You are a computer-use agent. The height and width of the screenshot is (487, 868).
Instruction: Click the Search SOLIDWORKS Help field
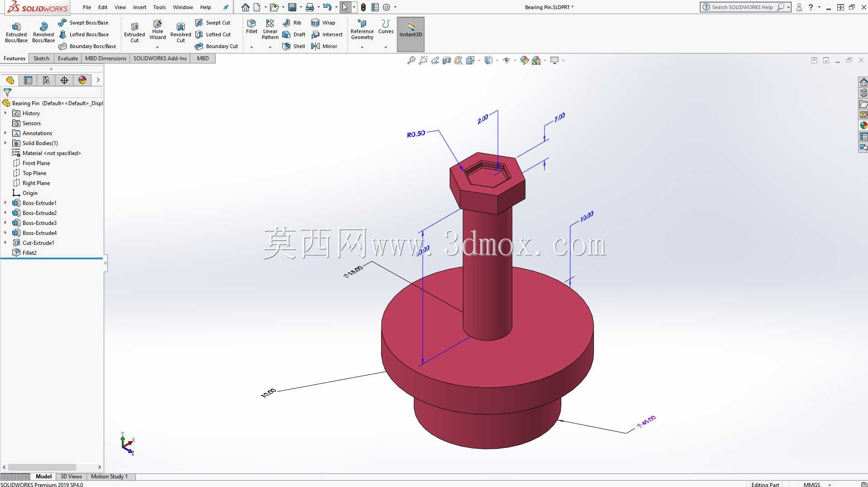click(742, 7)
